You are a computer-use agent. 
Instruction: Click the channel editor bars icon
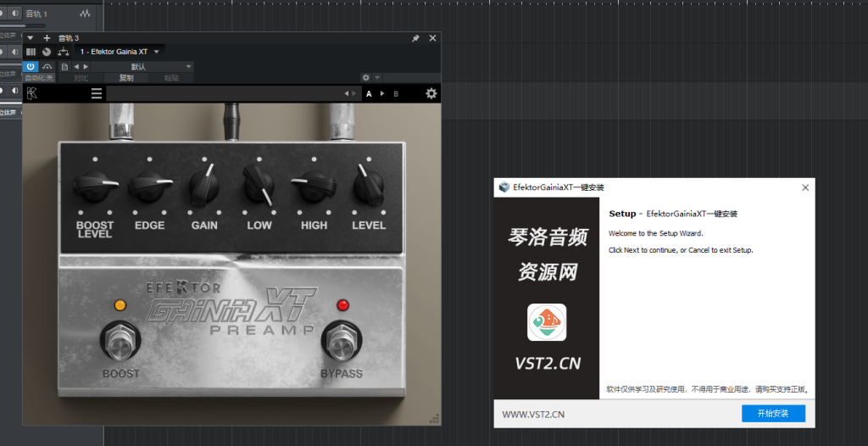point(31,52)
